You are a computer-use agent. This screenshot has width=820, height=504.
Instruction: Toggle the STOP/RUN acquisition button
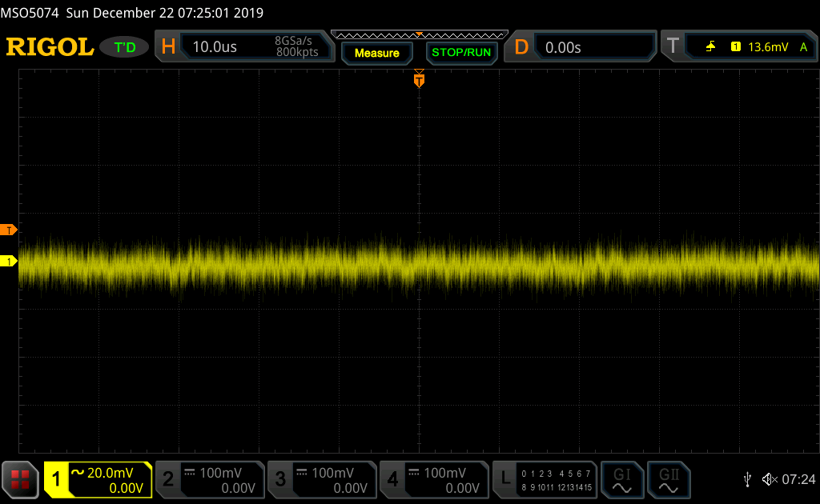461,53
